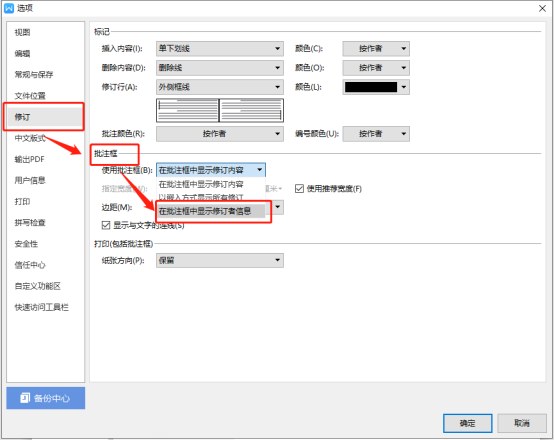554x440 pixels.
Task: Open the 删除内容 dropdown
Action: point(220,68)
